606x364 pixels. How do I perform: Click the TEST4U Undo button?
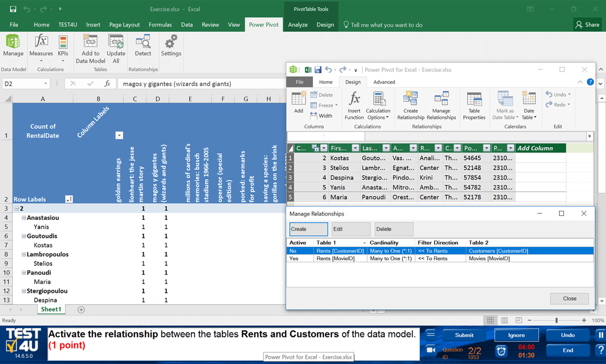[568, 335]
